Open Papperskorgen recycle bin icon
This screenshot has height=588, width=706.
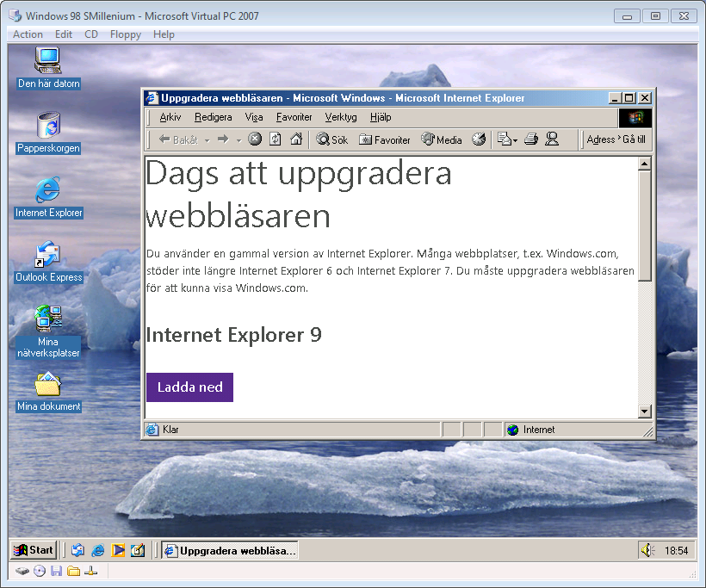(48, 133)
